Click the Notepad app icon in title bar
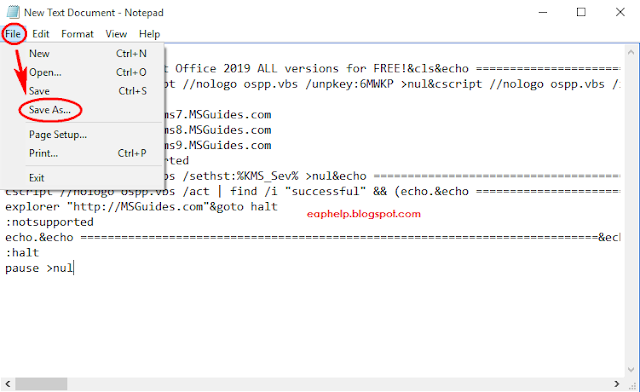640x392 pixels. click(13, 12)
